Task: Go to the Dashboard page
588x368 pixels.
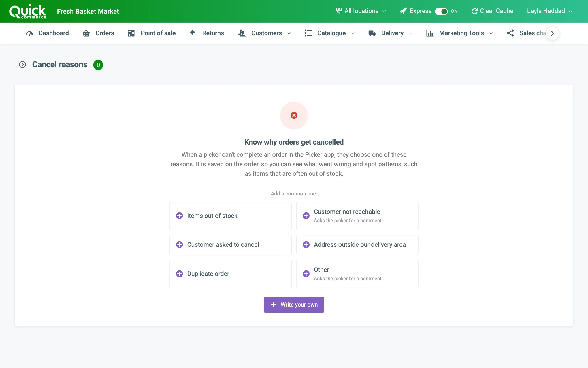Action: (x=47, y=33)
